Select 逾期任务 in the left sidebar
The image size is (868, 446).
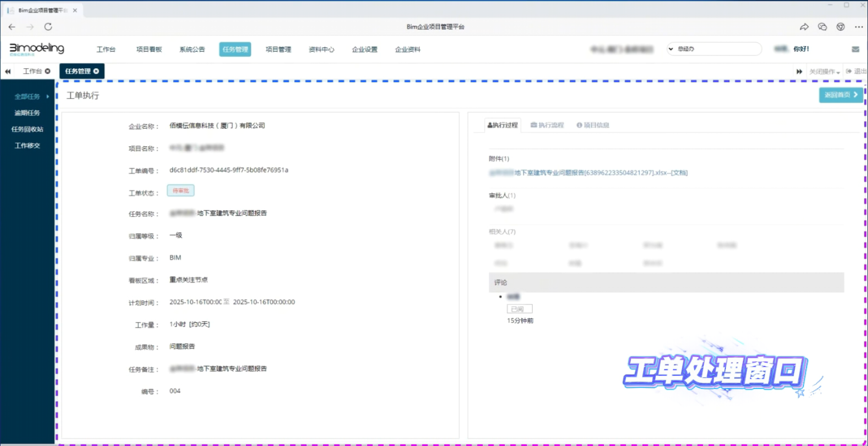pos(27,113)
